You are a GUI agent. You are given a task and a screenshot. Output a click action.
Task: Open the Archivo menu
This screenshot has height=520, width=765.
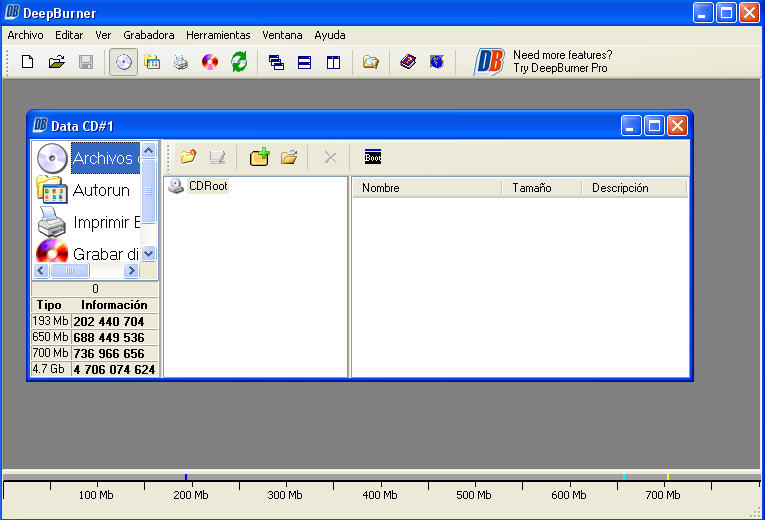tap(25, 35)
